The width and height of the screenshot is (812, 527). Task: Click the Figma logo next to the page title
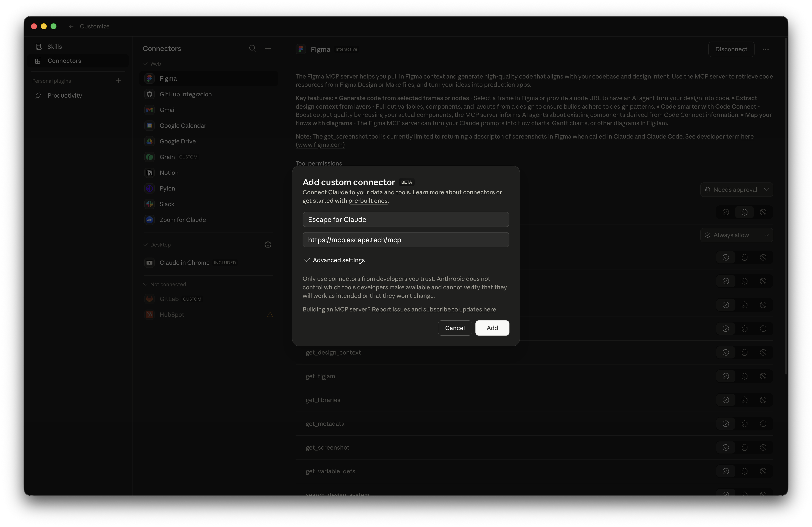coord(301,49)
